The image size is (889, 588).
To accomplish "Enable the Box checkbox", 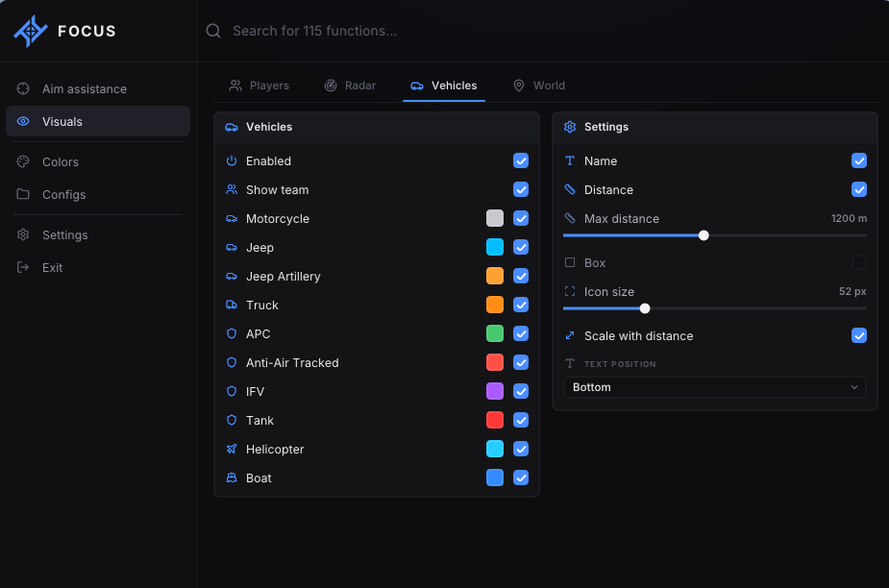I will [x=859, y=262].
